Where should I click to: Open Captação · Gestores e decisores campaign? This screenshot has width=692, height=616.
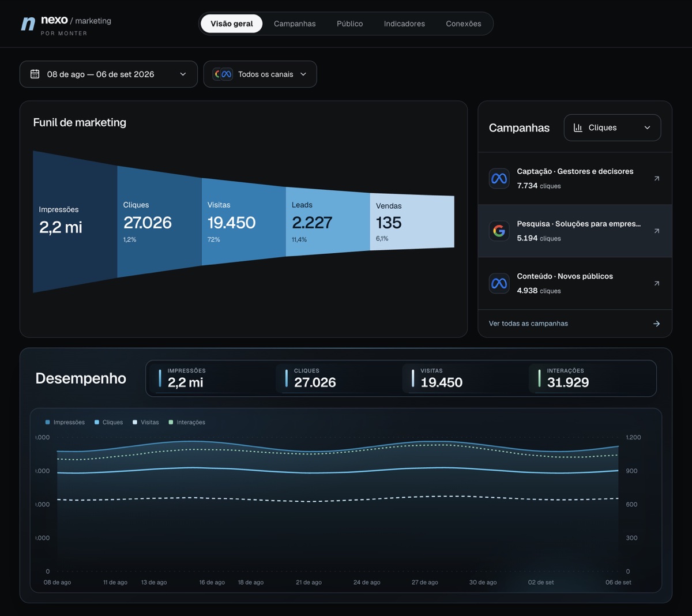click(575, 178)
